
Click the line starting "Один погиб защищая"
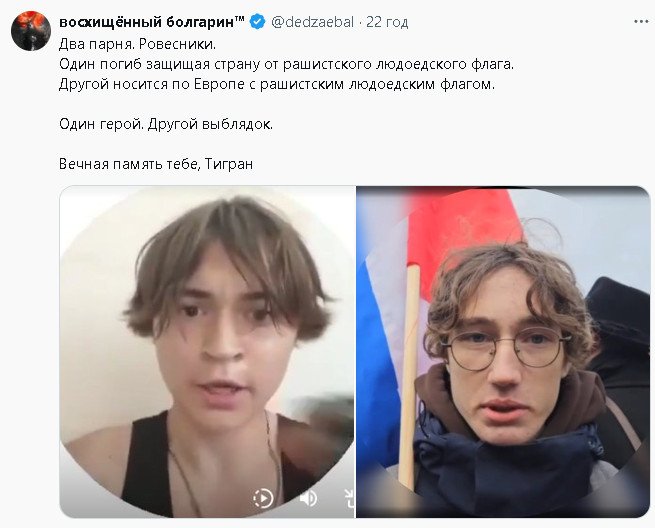click(286, 64)
